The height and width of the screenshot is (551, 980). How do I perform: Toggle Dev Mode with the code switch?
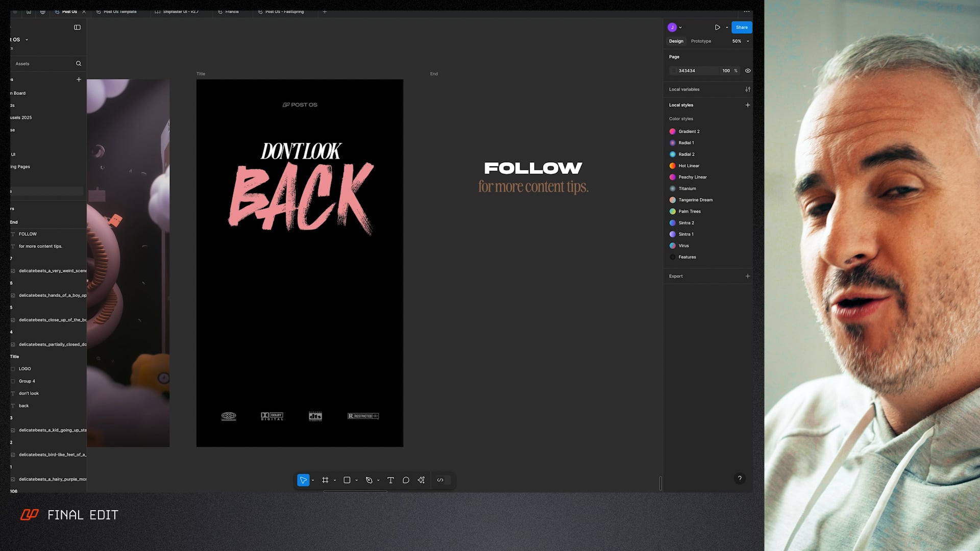point(441,480)
